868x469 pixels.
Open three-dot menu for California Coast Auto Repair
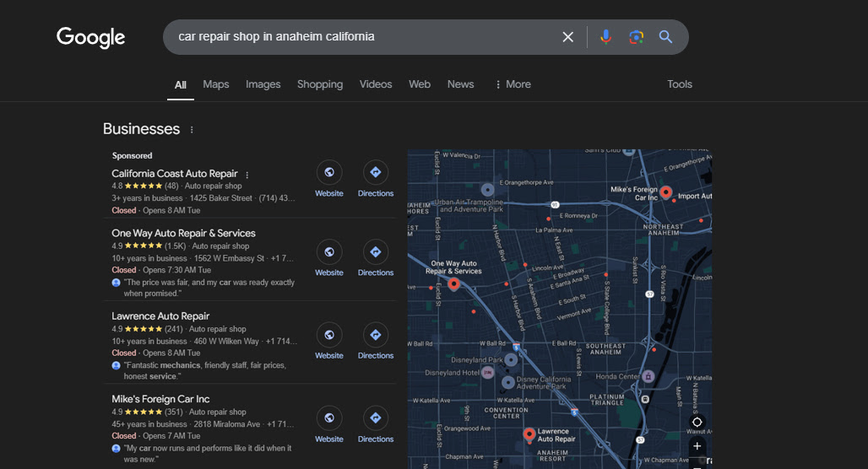point(247,175)
